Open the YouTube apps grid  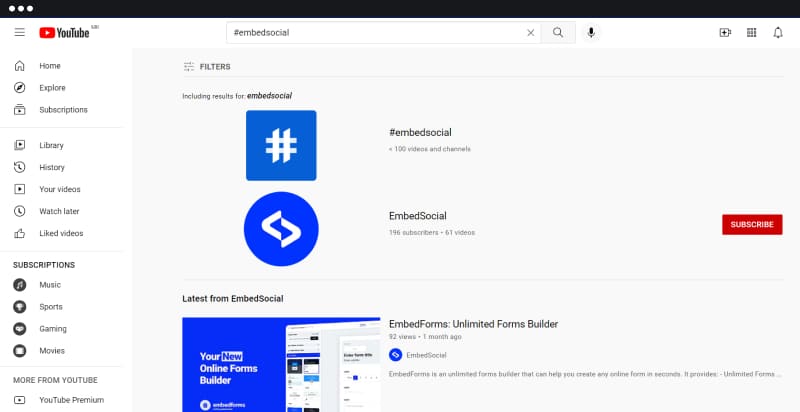[752, 33]
